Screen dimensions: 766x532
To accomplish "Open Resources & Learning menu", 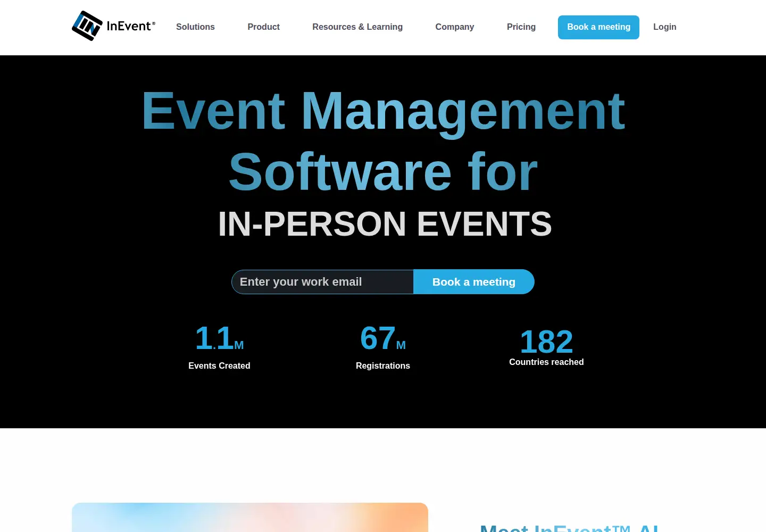I will [x=357, y=27].
